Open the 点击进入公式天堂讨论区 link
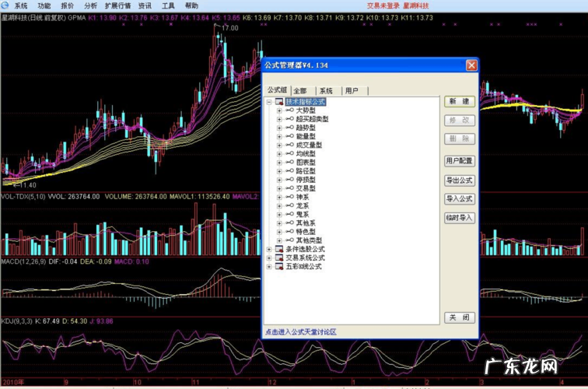588x389 pixels. [300, 331]
